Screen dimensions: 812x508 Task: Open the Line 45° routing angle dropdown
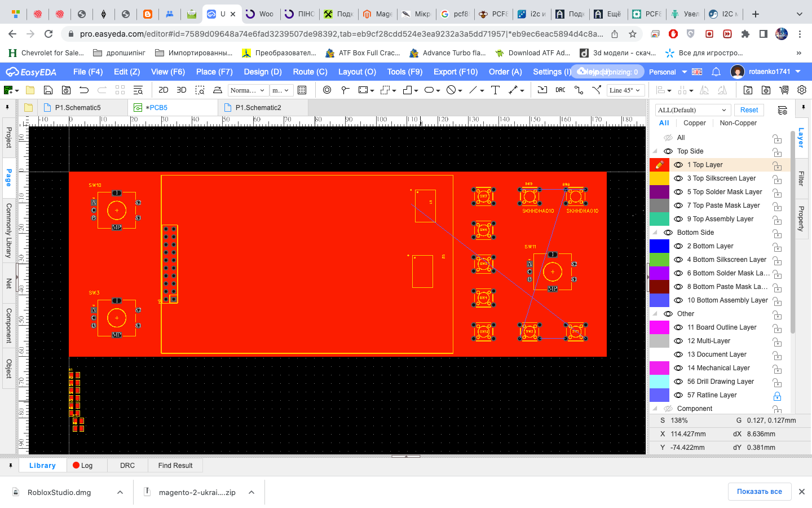click(625, 90)
